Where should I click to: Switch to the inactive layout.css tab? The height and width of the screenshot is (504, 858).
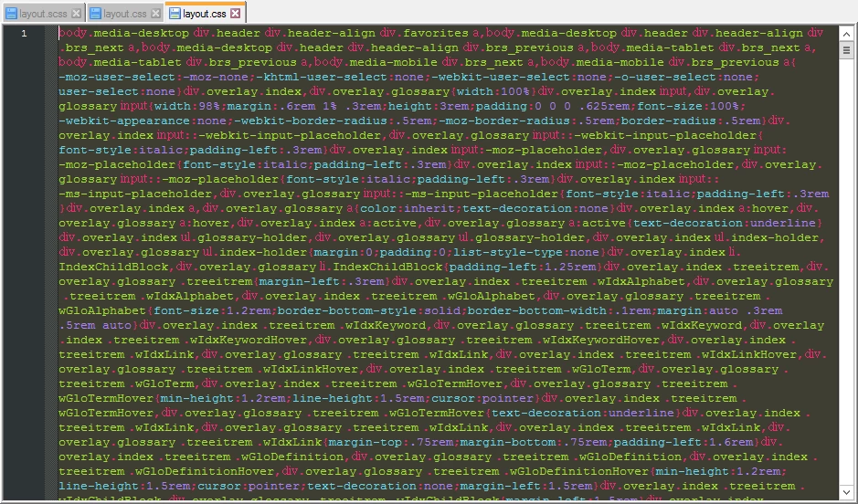[x=125, y=13]
